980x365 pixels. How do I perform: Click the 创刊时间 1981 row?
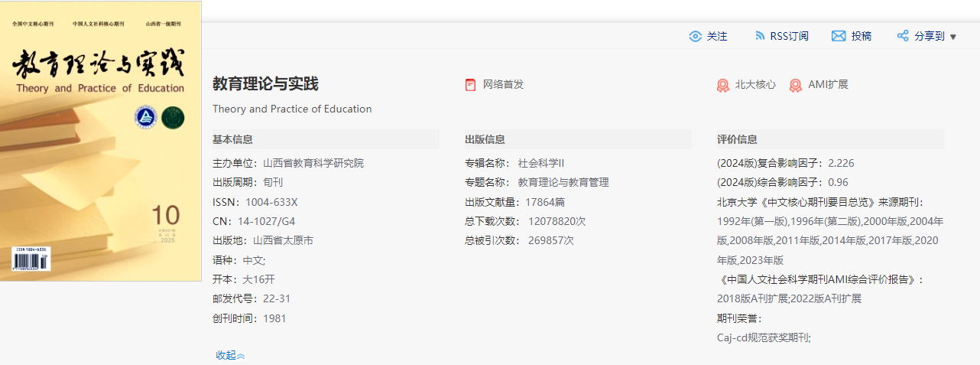pos(249,318)
